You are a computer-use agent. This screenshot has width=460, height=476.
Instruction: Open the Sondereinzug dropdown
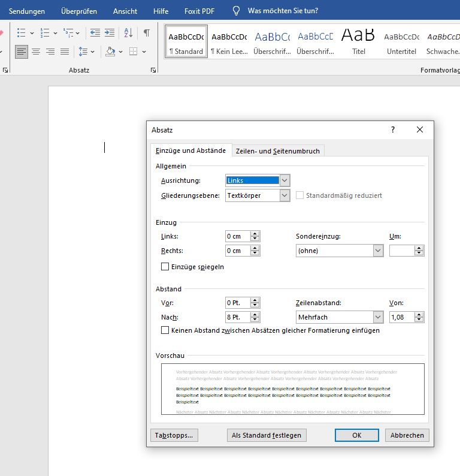[378, 251]
